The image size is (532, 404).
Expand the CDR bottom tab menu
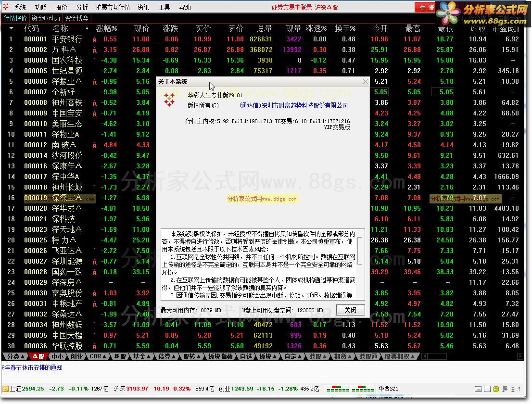[98, 356]
